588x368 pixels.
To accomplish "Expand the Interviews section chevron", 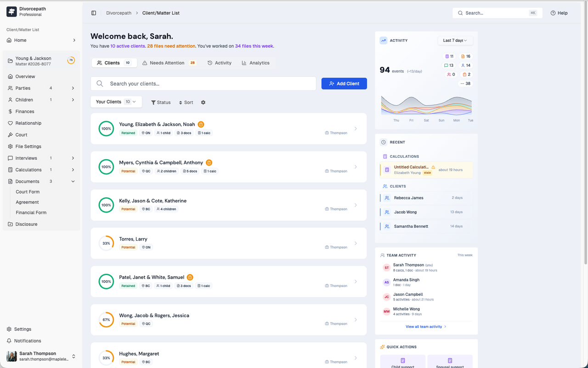I will (x=73, y=158).
